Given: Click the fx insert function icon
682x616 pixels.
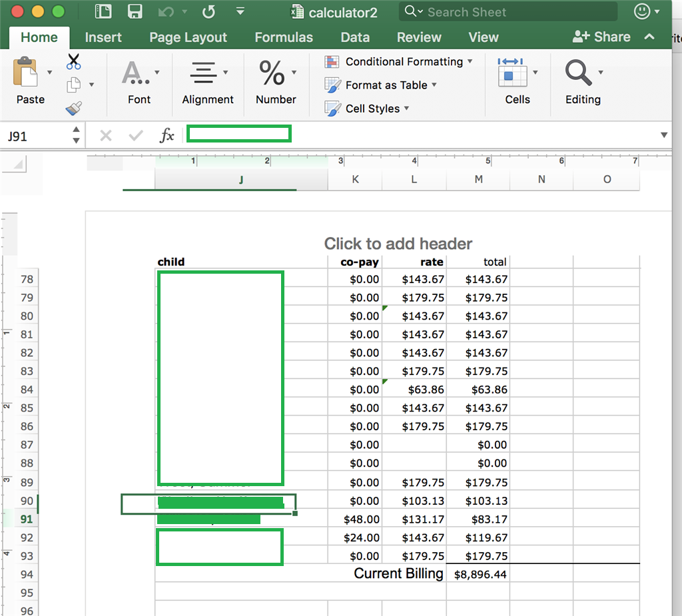Looking at the screenshot, I should coord(167,136).
